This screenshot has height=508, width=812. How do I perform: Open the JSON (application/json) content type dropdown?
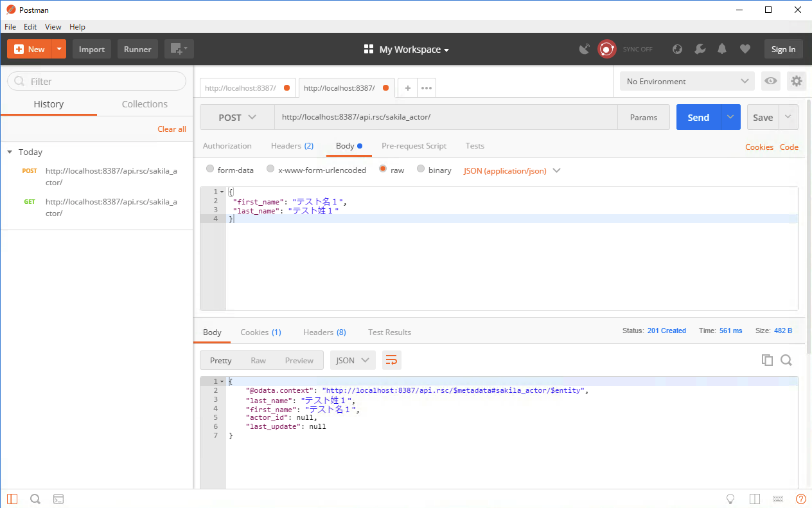(512, 170)
